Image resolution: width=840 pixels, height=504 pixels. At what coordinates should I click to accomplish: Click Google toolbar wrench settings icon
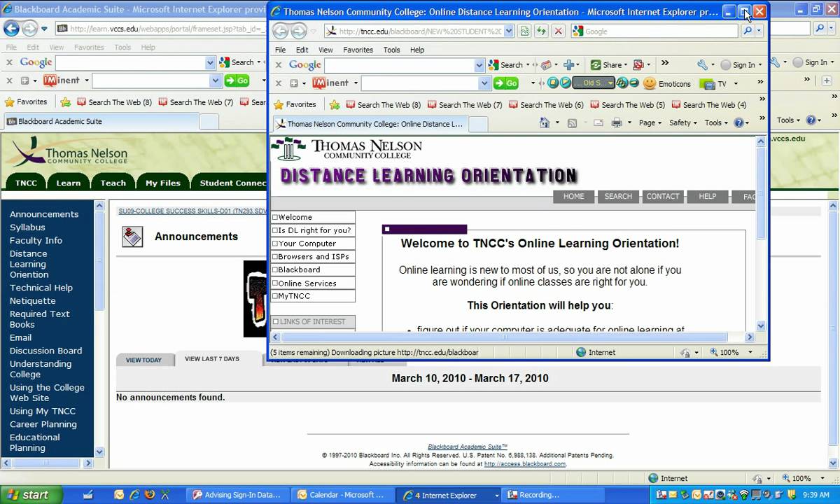pyautogui.click(x=702, y=64)
